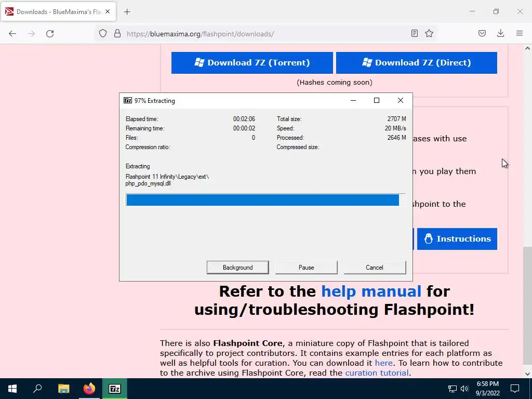Click the extracting file path text
Image resolution: width=532 pixels, height=399 pixels.
coord(167,180)
